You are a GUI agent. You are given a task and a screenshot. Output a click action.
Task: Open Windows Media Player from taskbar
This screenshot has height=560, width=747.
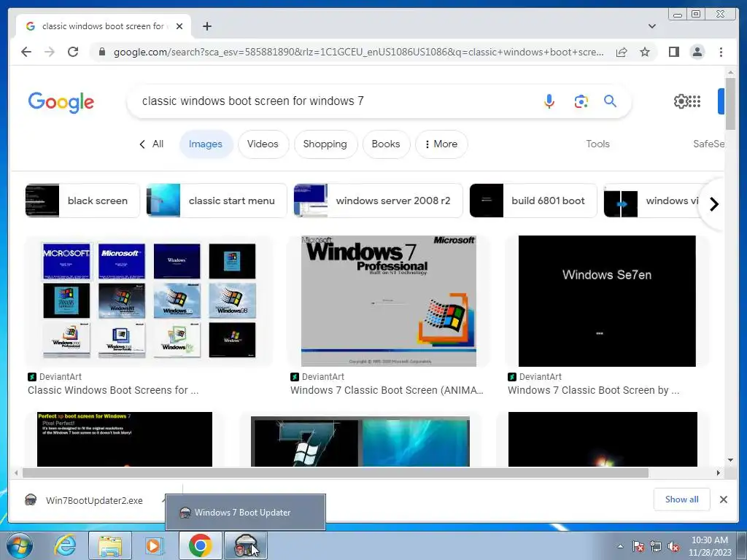tap(155, 545)
